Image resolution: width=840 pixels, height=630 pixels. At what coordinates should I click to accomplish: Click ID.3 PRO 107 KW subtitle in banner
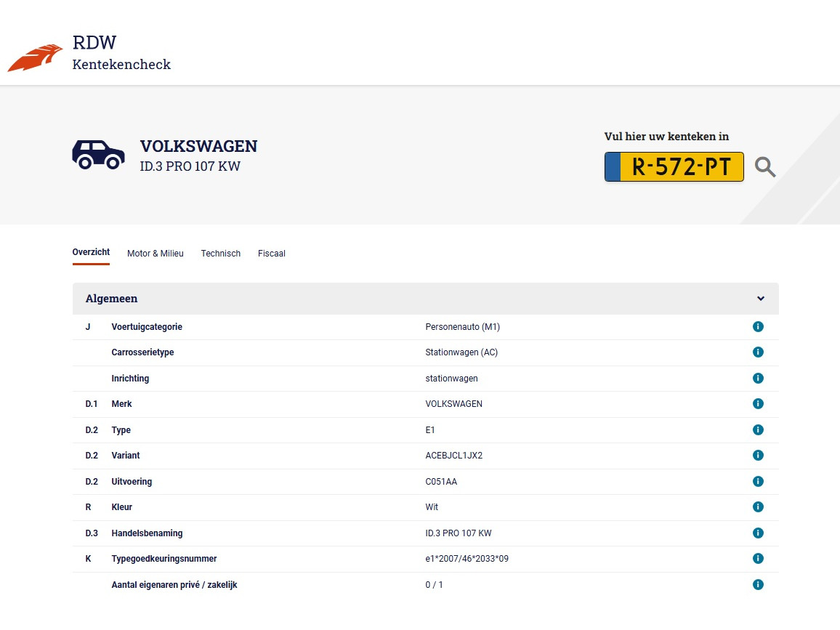(190, 166)
